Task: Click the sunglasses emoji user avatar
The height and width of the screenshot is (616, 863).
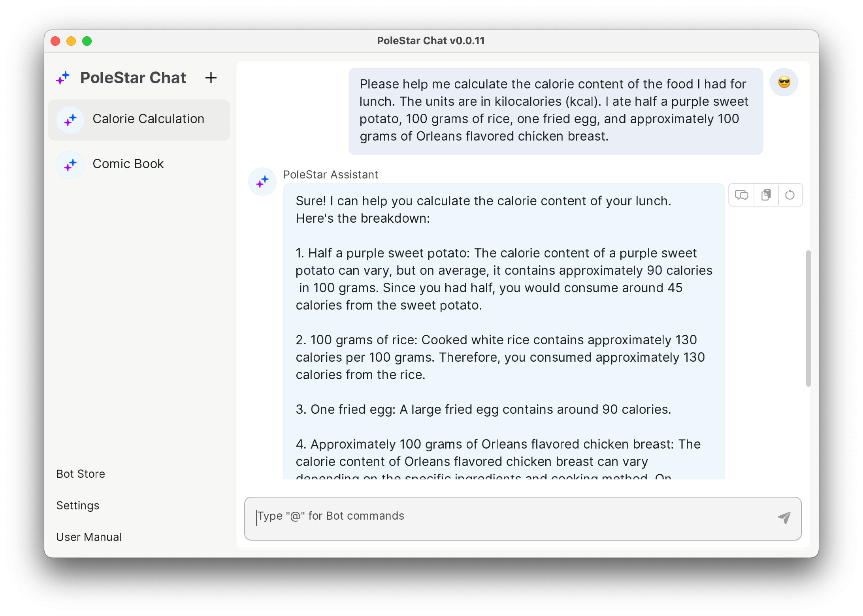Action: (x=784, y=83)
